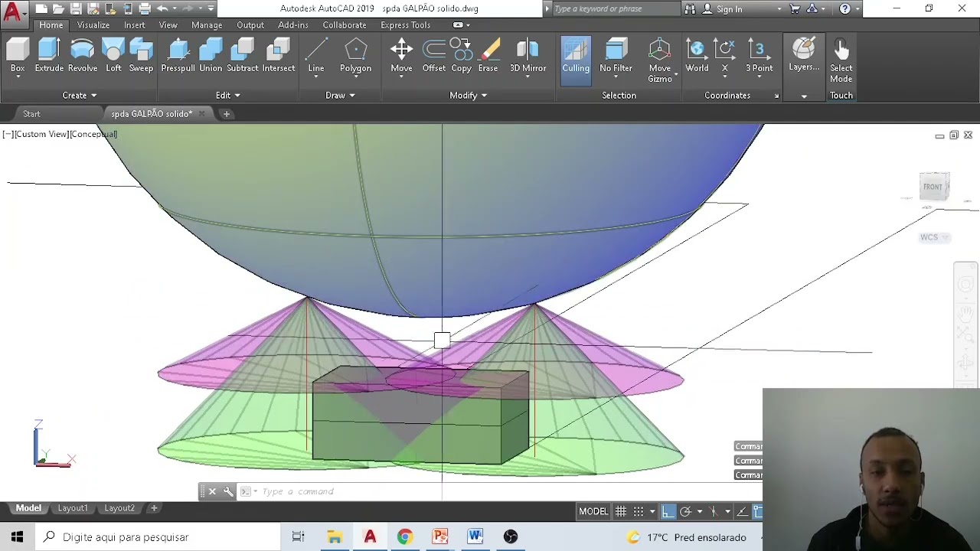Click the Custom View viewport label

pos(41,134)
